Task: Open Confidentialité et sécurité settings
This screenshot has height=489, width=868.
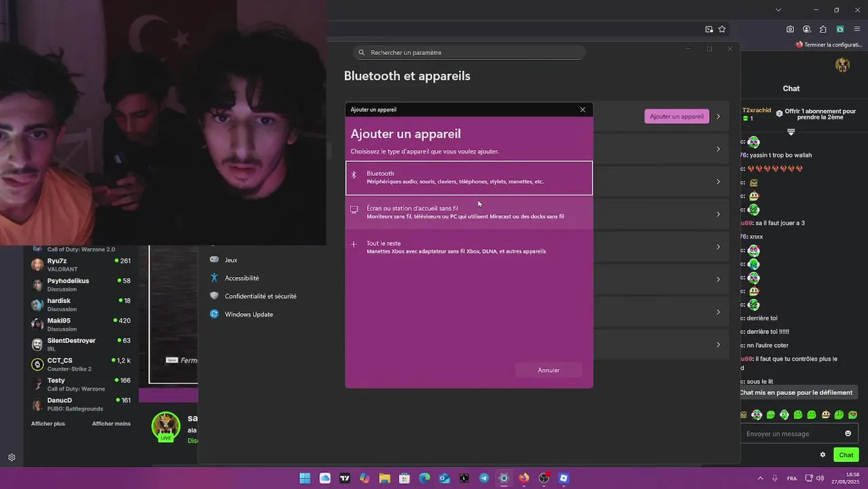Action: [261, 296]
